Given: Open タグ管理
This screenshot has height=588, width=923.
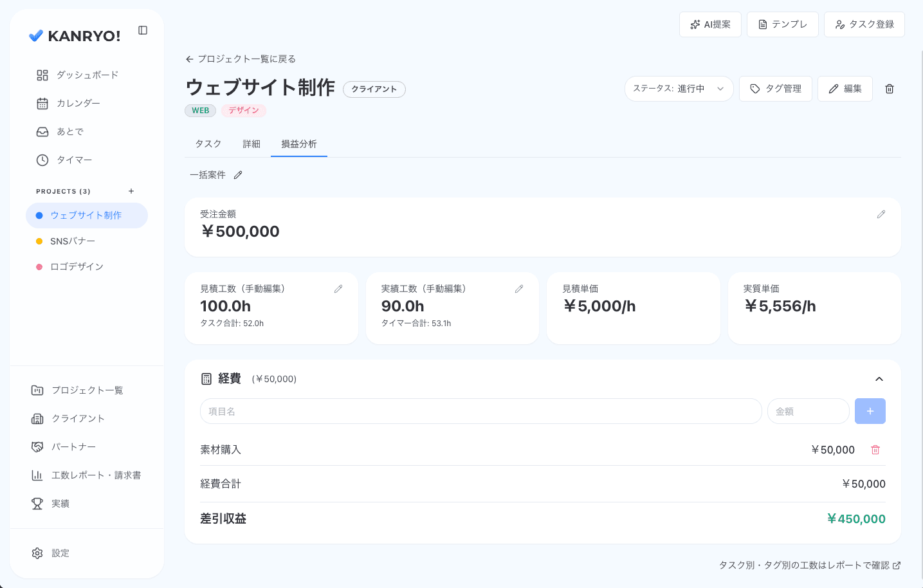Looking at the screenshot, I should 775,89.
